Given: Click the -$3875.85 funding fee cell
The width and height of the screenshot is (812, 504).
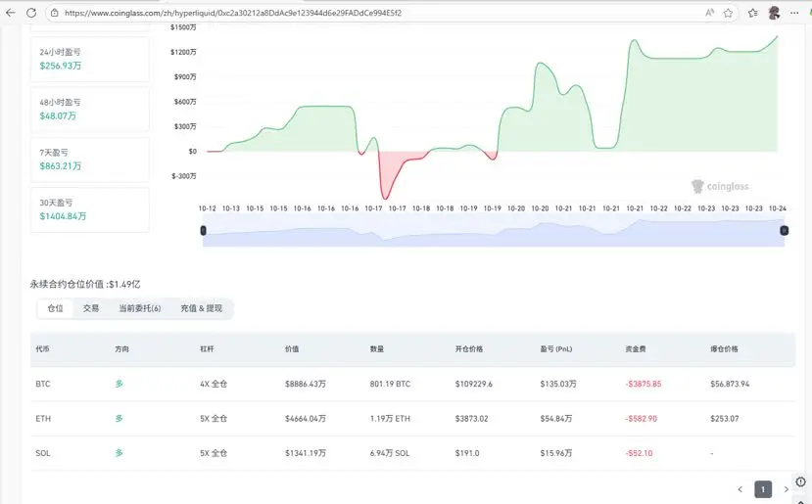Looking at the screenshot, I should pyautogui.click(x=644, y=384).
